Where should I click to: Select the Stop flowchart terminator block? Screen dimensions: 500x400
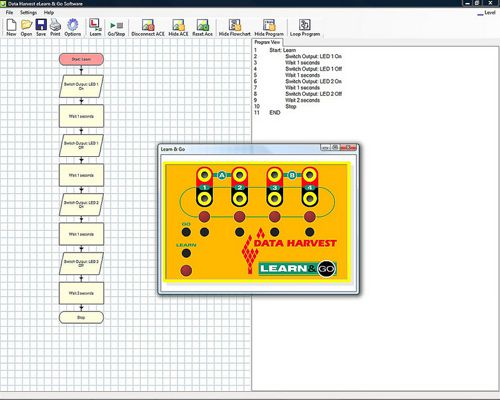pos(81,317)
